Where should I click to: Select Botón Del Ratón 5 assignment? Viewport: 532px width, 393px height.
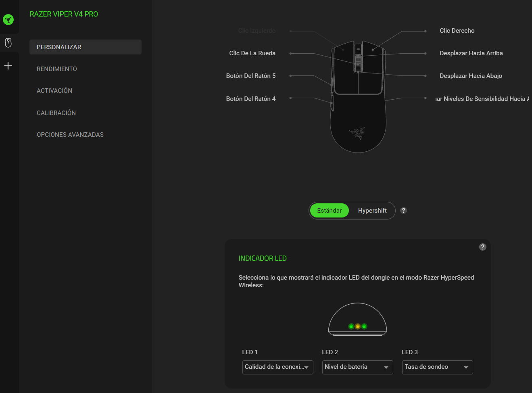(x=250, y=76)
